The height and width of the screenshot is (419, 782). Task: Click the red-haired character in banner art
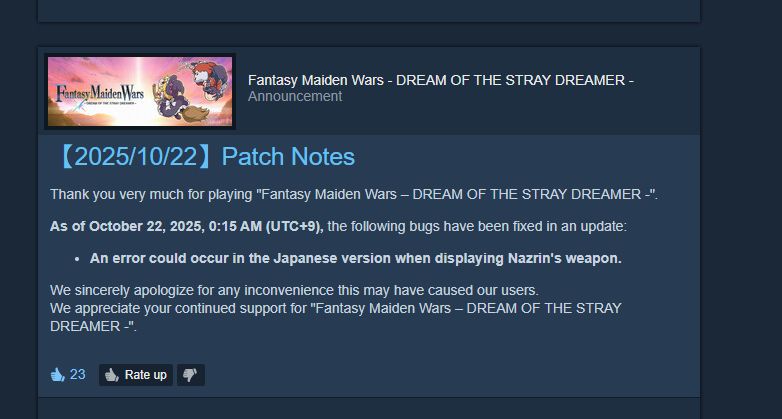[210, 80]
